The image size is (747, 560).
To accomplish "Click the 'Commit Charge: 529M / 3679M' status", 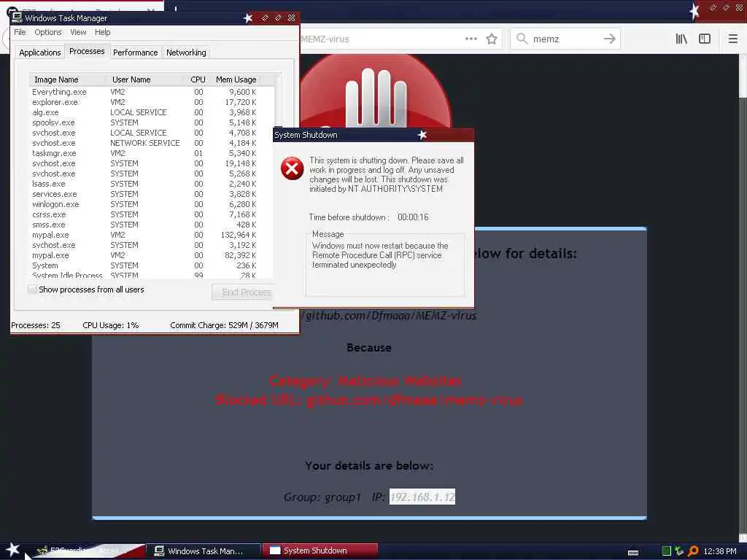I will (x=224, y=325).
